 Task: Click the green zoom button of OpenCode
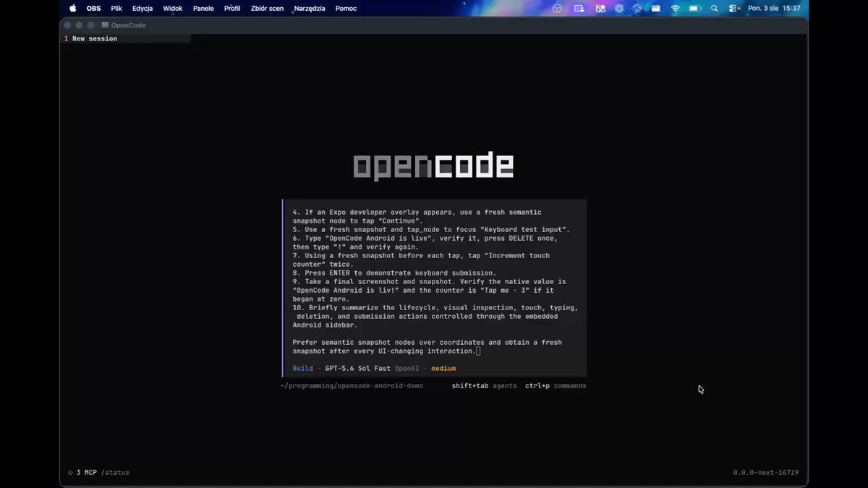coord(91,25)
